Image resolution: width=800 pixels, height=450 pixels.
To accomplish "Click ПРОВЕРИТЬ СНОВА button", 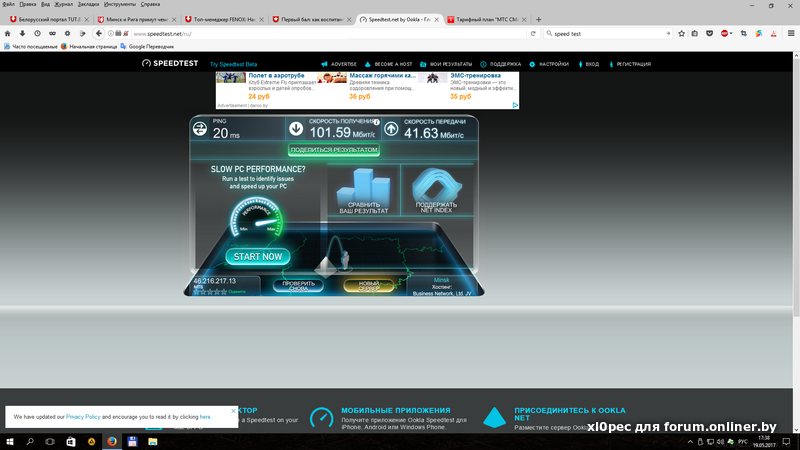I will pyautogui.click(x=298, y=286).
